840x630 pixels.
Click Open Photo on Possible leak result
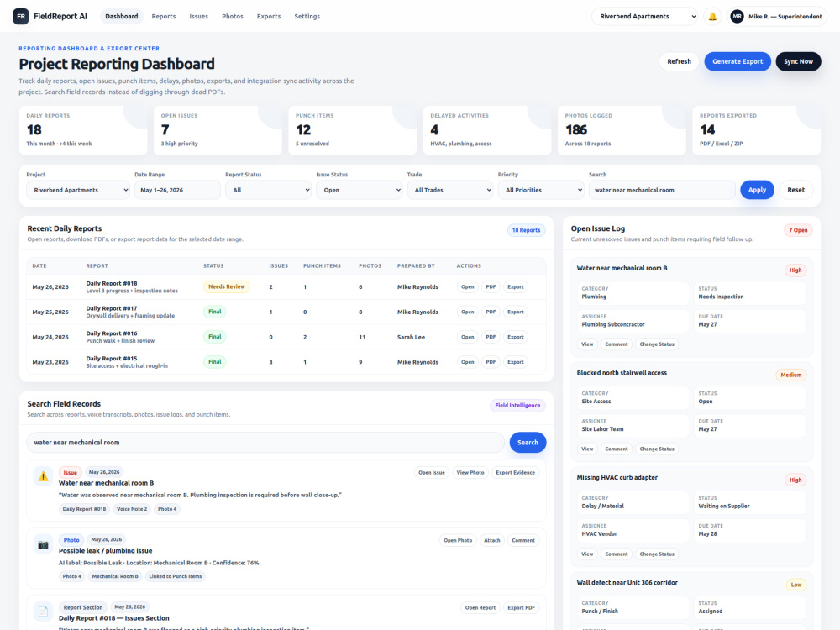pyautogui.click(x=458, y=540)
